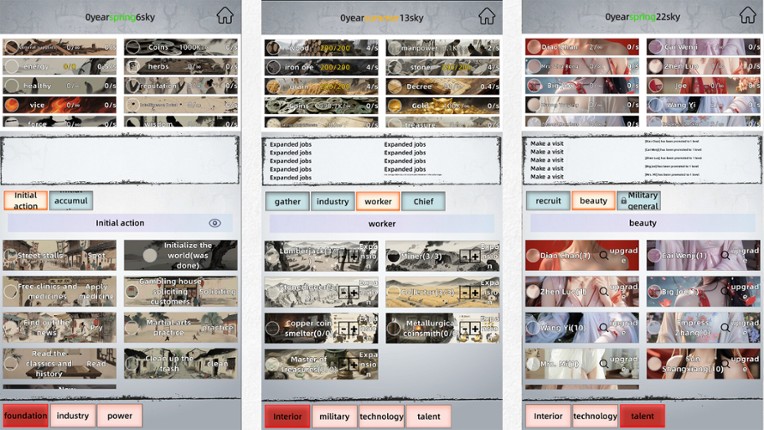This screenshot has width=764, height=430.
Task: Toggle the eye icon beside Initial action
Action: (215, 224)
